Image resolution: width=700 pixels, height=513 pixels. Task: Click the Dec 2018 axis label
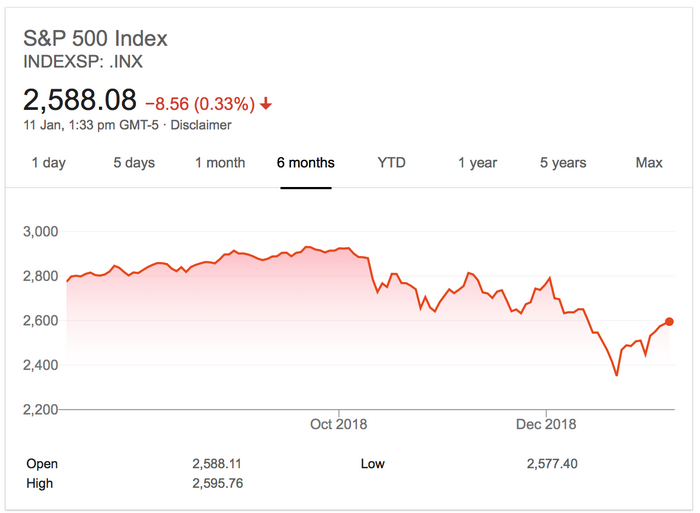[x=546, y=424]
